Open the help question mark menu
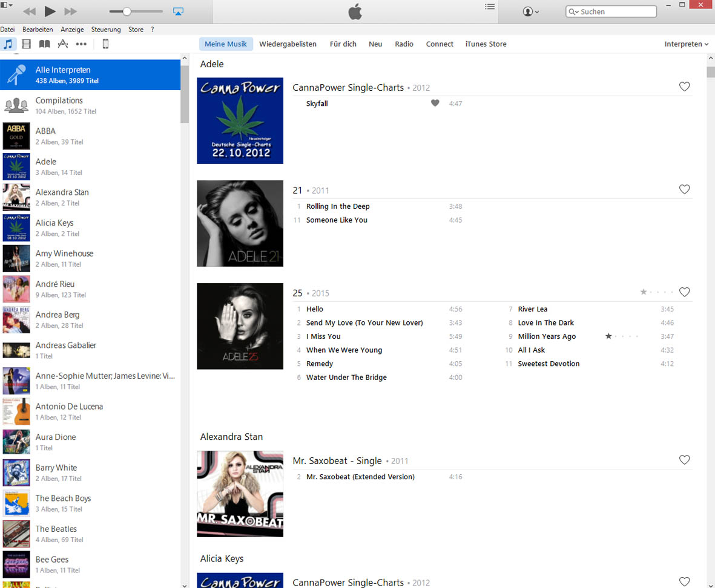The width and height of the screenshot is (715, 588). pyautogui.click(x=153, y=29)
